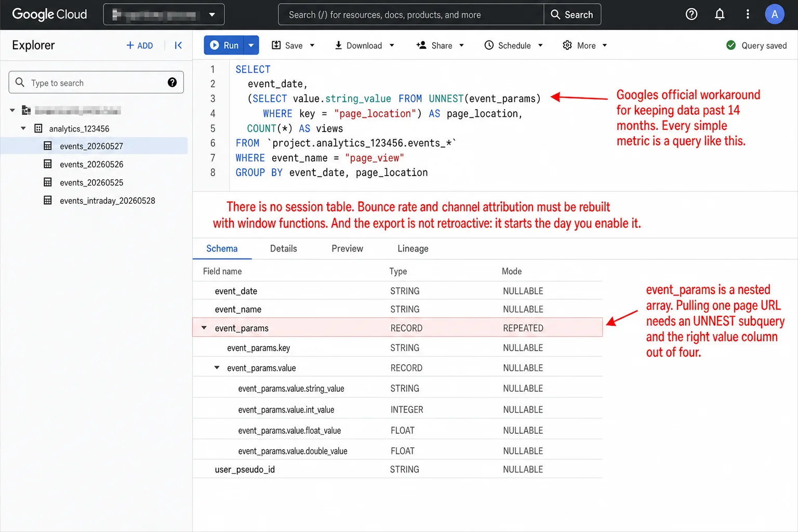
Task: Open the help question mark icon
Action: pos(691,15)
